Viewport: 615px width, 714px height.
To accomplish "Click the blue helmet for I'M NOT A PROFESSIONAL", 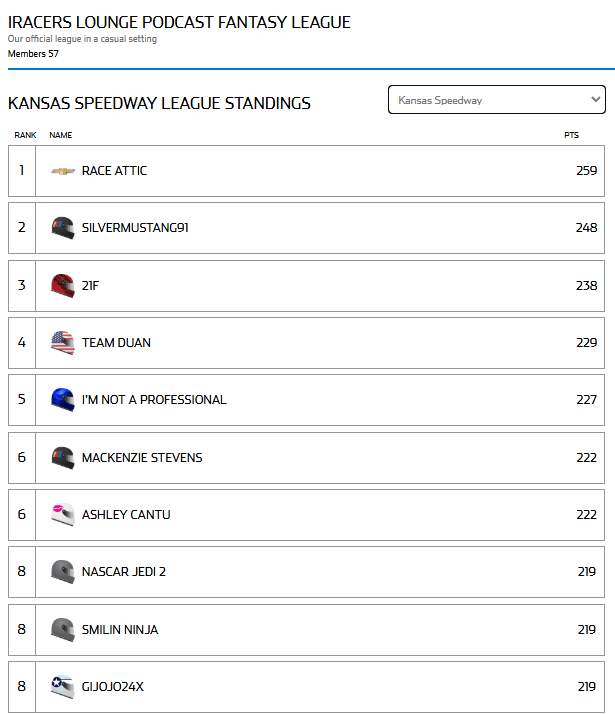I will tap(63, 399).
